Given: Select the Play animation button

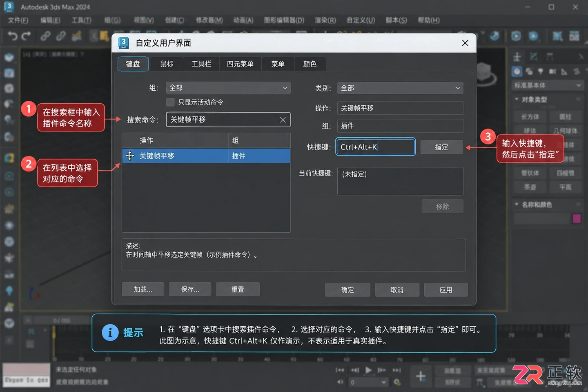Looking at the screenshot, I should pyautogui.click(x=368, y=370).
